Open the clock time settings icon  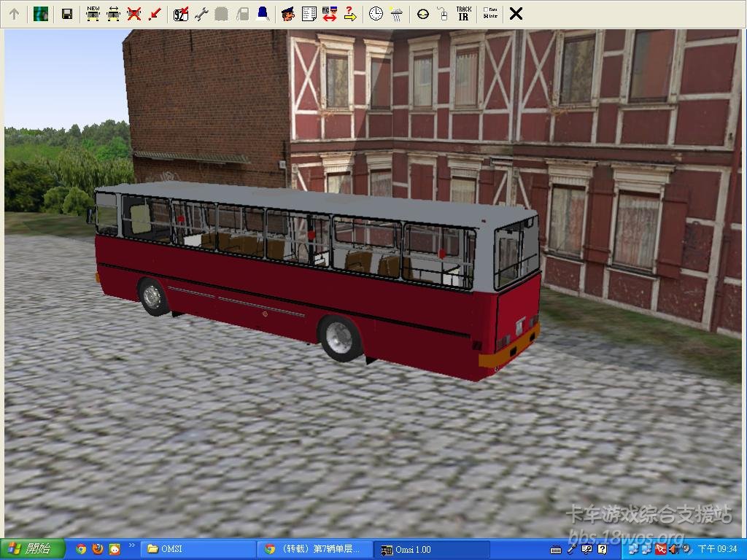(x=376, y=14)
